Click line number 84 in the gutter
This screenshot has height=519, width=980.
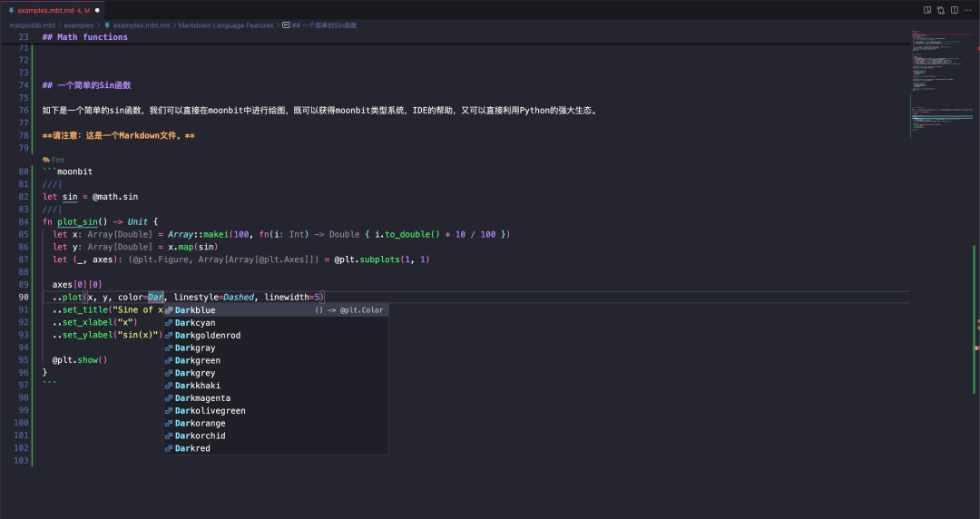point(23,222)
